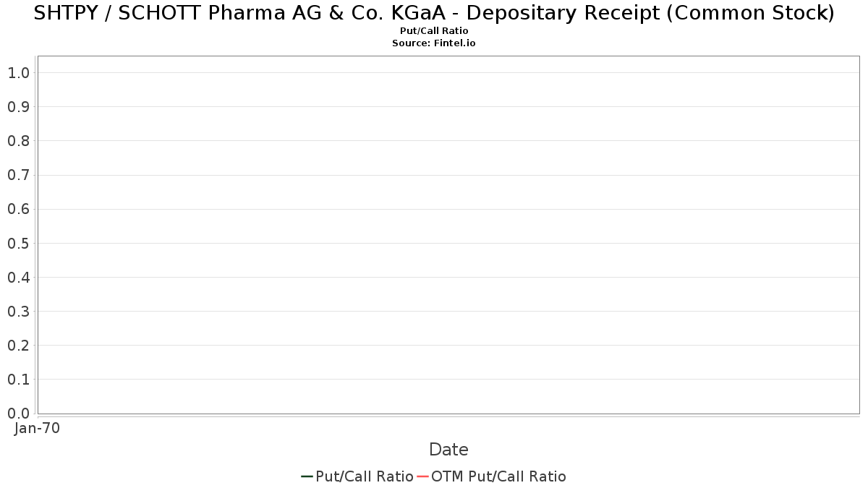
Task: Click the chart title SHTPY / SCHOTT Pharma
Action: 434,13
